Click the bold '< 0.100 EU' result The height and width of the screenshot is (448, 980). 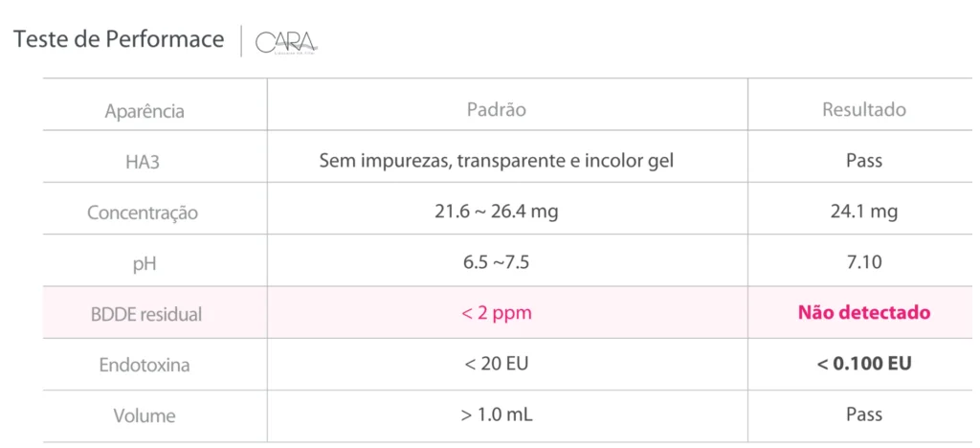coord(864,364)
